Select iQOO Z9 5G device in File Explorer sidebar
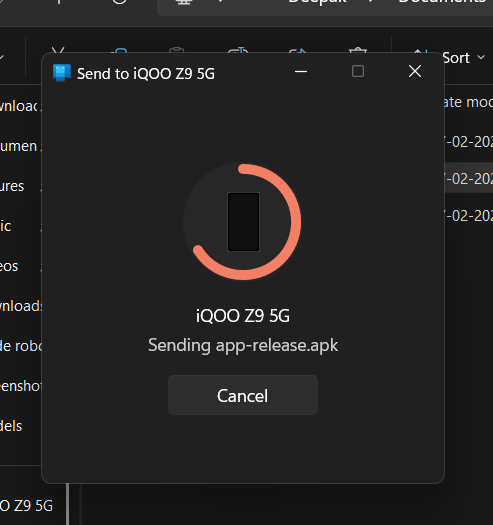The image size is (493, 525). (x=27, y=506)
